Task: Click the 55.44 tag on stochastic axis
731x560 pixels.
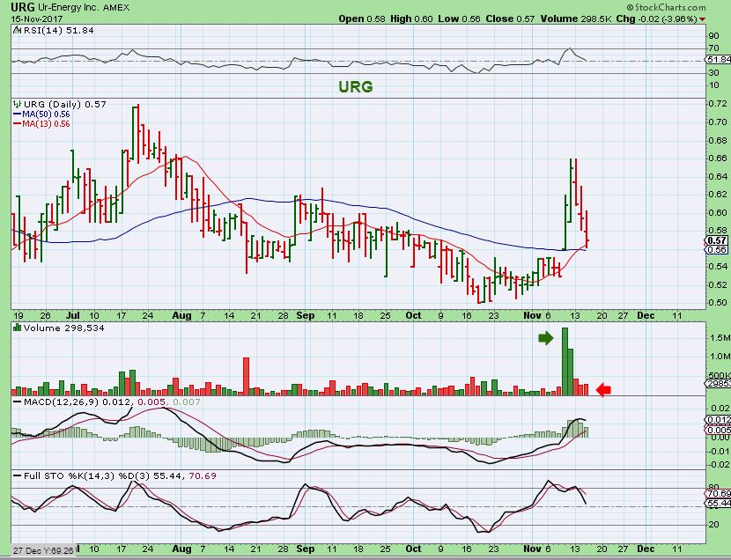Action: [719, 503]
